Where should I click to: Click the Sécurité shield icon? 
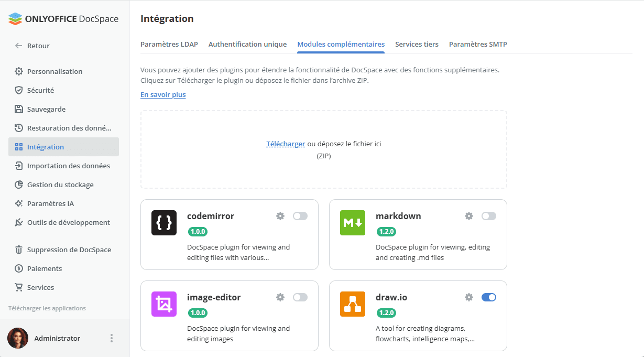click(19, 90)
